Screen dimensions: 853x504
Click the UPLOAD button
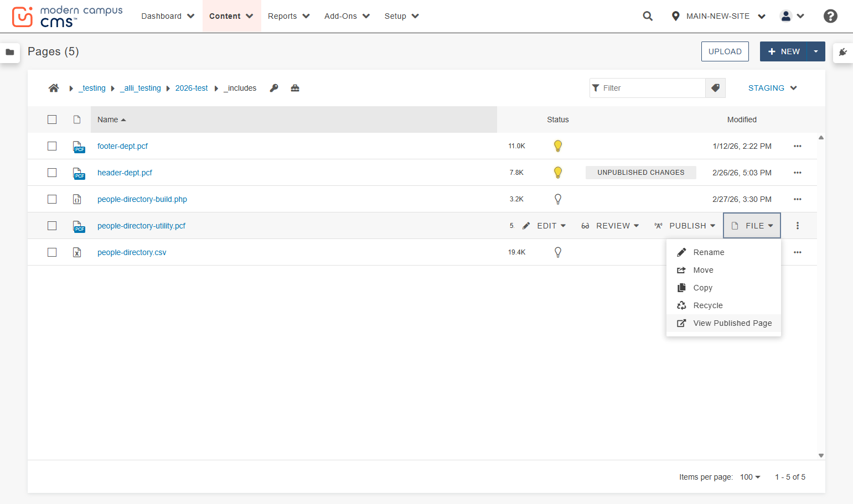[725, 51]
